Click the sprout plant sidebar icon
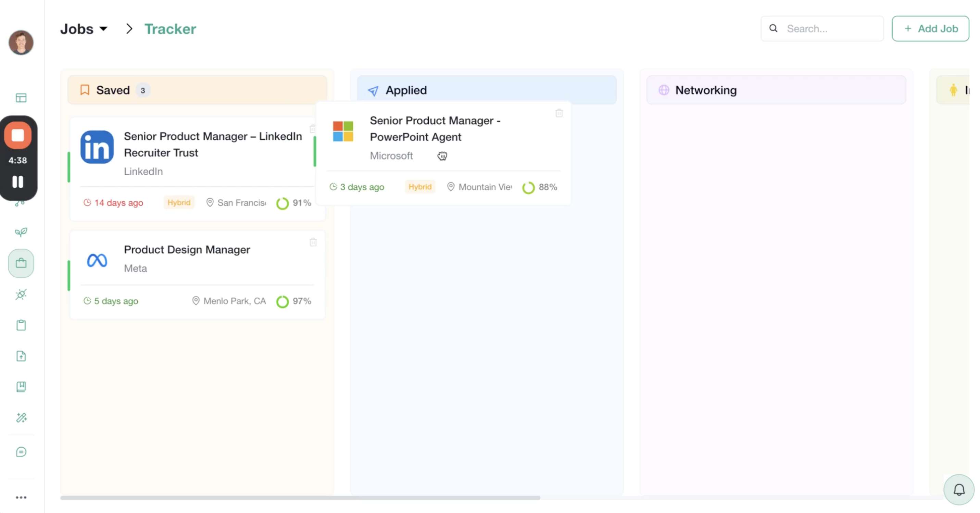 pos(21,232)
